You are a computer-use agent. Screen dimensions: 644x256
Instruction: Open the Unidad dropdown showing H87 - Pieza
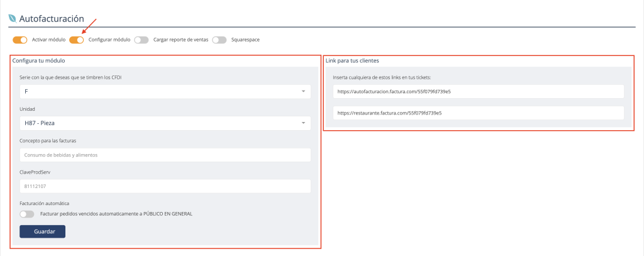165,123
